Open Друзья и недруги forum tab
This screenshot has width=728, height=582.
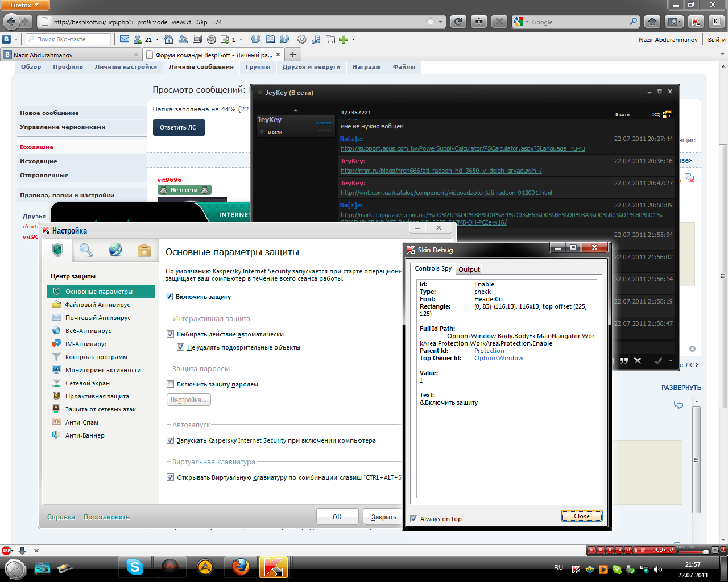click(x=311, y=67)
